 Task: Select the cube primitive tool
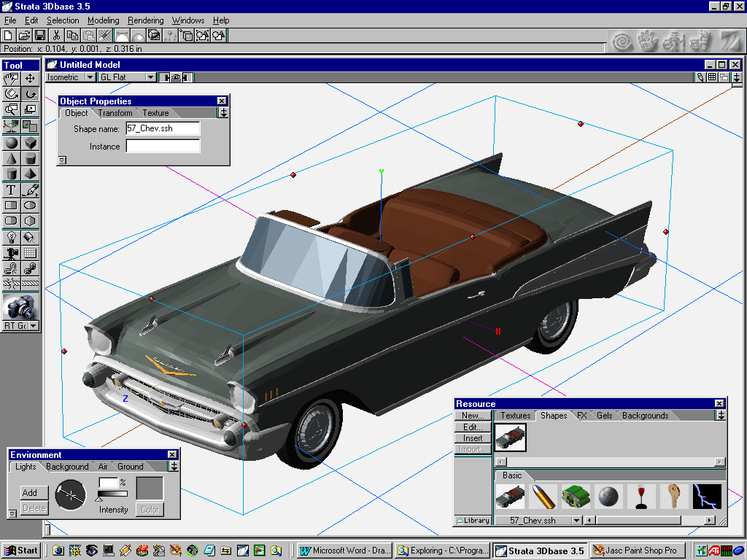click(31, 143)
